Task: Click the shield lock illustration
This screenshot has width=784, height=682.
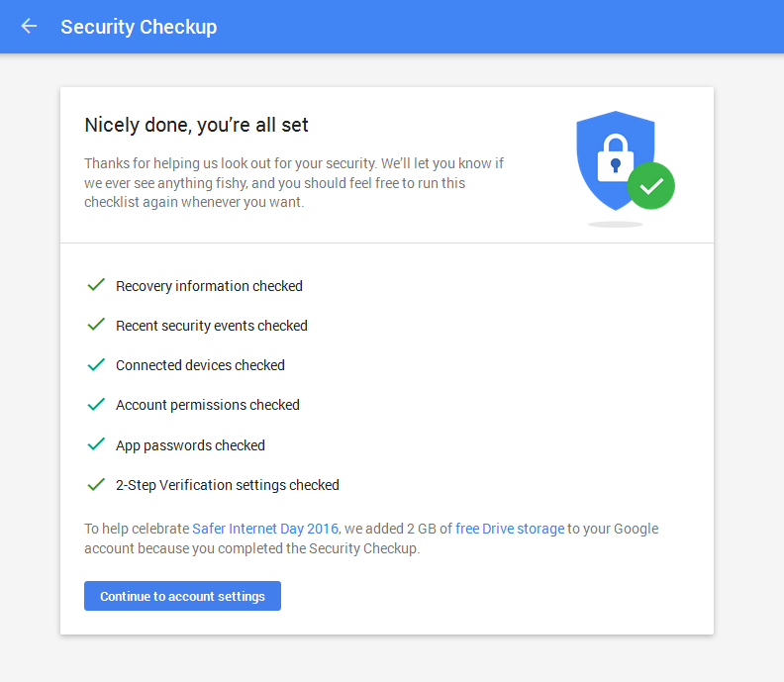Action: point(614,158)
